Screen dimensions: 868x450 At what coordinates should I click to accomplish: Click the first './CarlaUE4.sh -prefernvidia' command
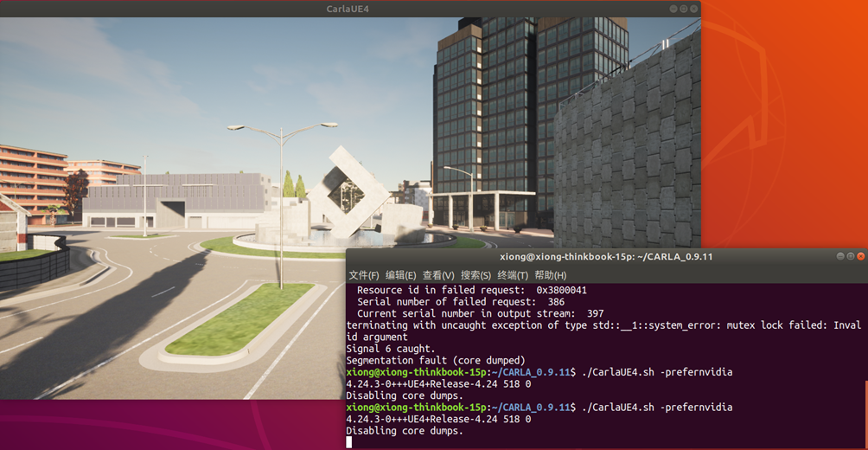[x=657, y=372]
